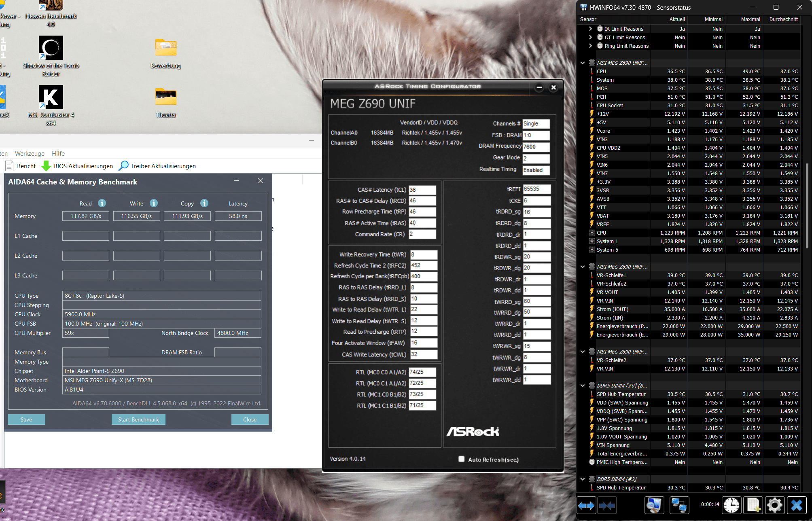Click the Read info icon in AIDA64 benchmark
Screen dimensions: 812x521
tap(102, 203)
